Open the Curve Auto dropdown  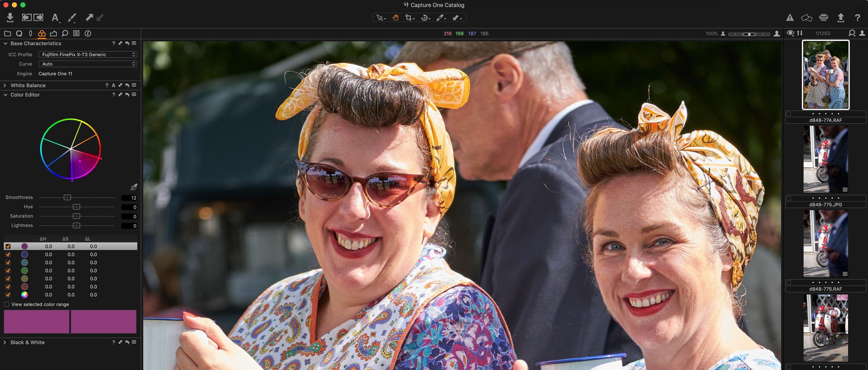88,64
